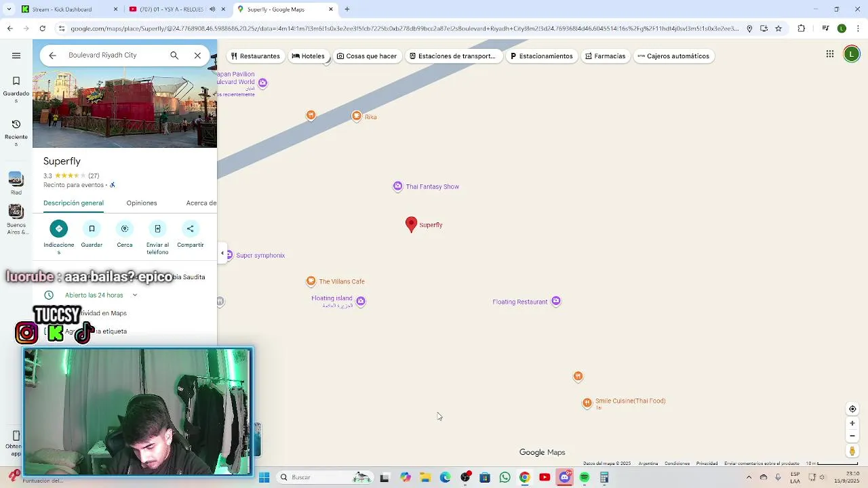This screenshot has width=868, height=488.
Task: Click Enviar al teléfono button
Action: [157, 237]
